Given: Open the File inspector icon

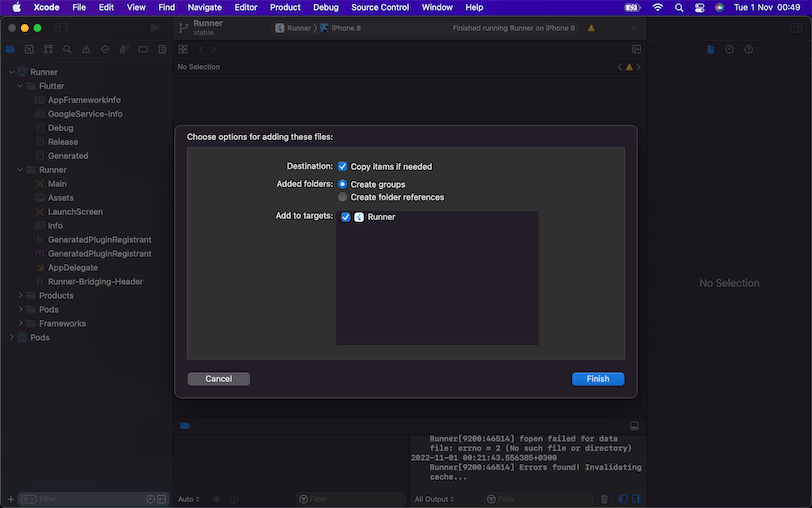Looking at the screenshot, I should pos(710,49).
